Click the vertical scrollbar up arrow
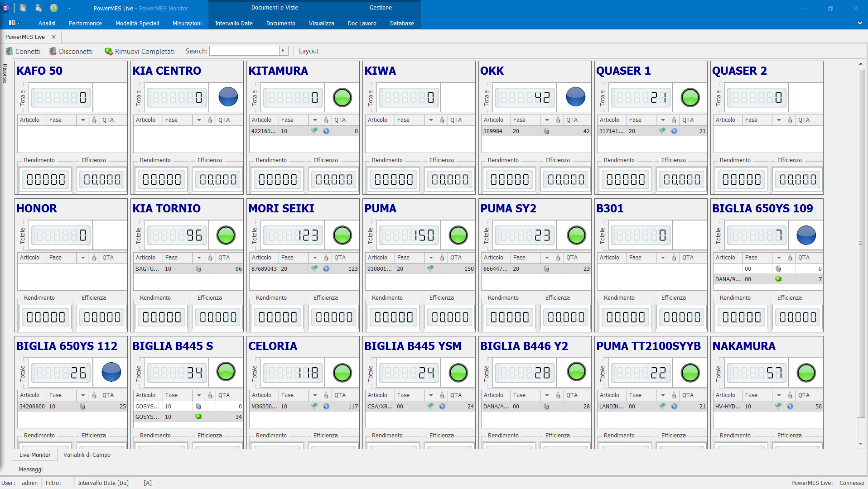Screen dimensions: 868x489 [861, 64]
